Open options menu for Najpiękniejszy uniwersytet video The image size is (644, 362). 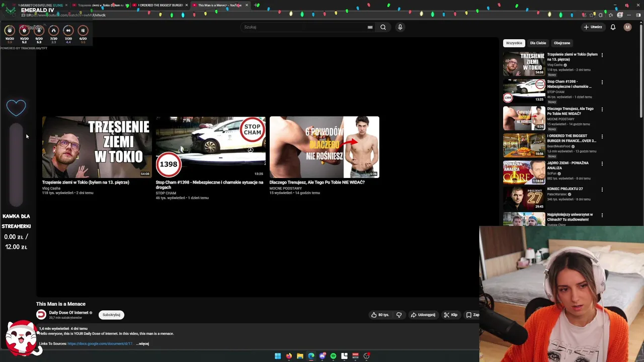[x=602, y=215]
